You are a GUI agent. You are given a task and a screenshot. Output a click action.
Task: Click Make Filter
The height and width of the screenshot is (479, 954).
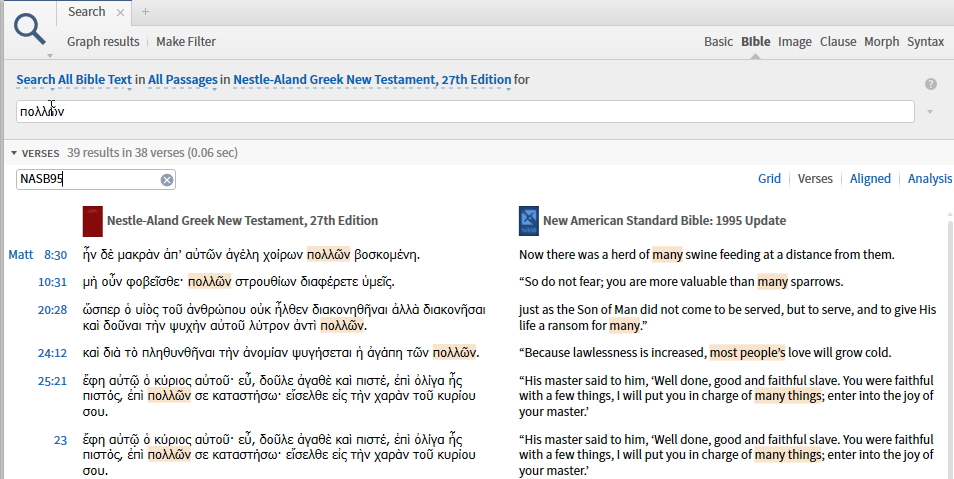pos(186,42)
